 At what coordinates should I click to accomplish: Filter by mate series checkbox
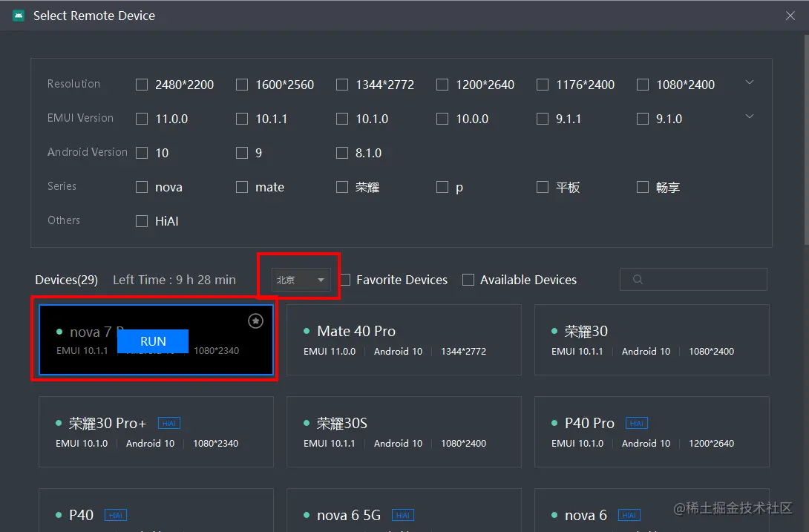pos(241,187)
